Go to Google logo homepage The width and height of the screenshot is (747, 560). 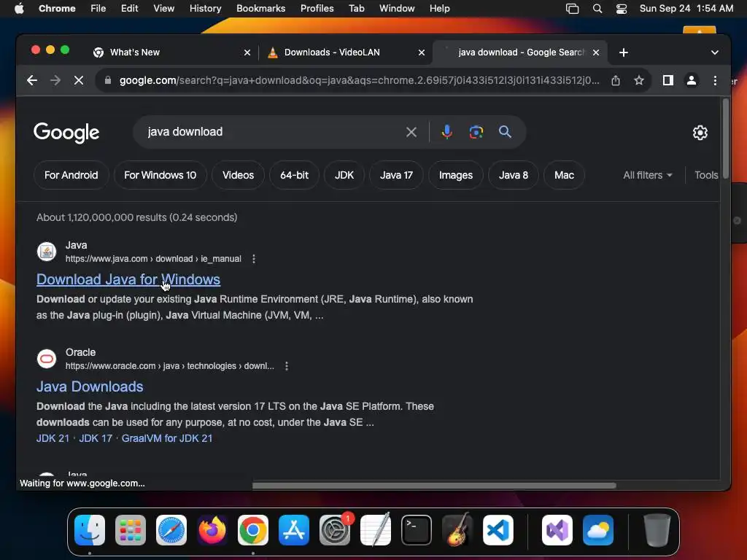66,133
